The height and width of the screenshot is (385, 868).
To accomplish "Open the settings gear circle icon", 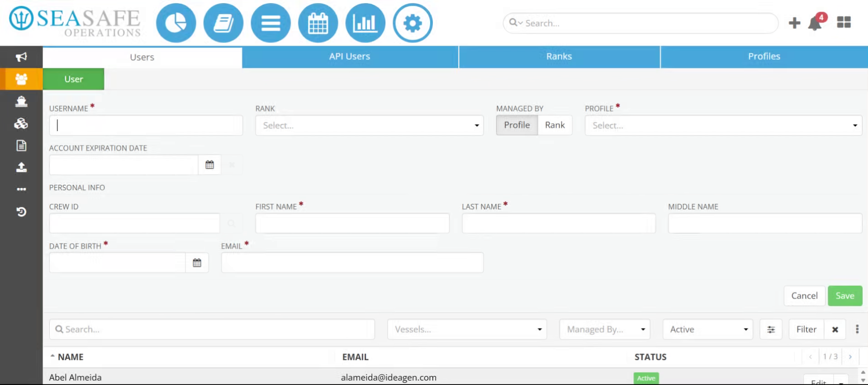I will tap(413, 23).
